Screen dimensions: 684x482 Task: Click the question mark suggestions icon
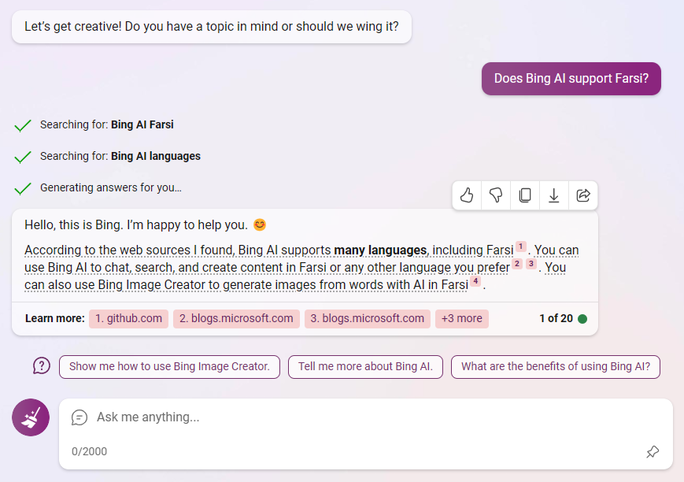tap(41, 366)
